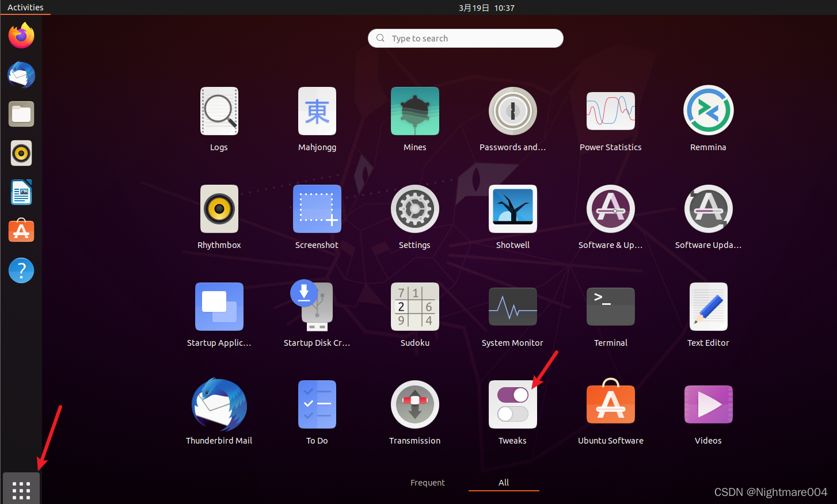Launch Software Updater
The image size is (837, 504).
pos(709,209)
